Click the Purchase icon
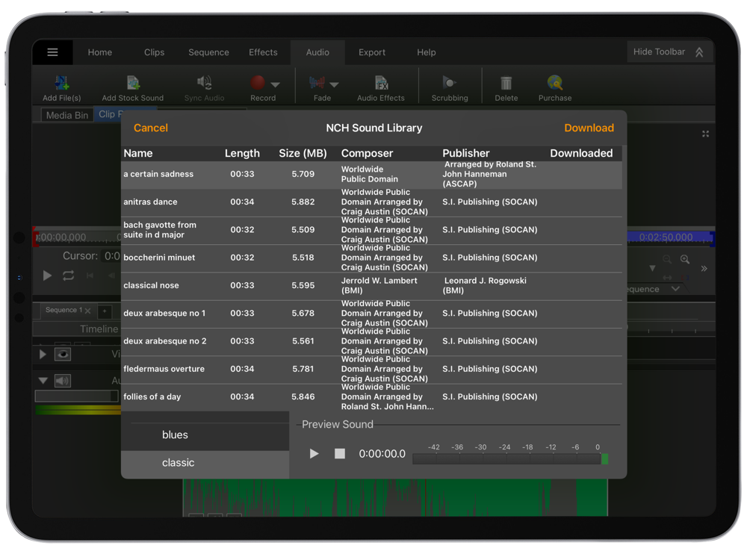 (x=554, y=83)
